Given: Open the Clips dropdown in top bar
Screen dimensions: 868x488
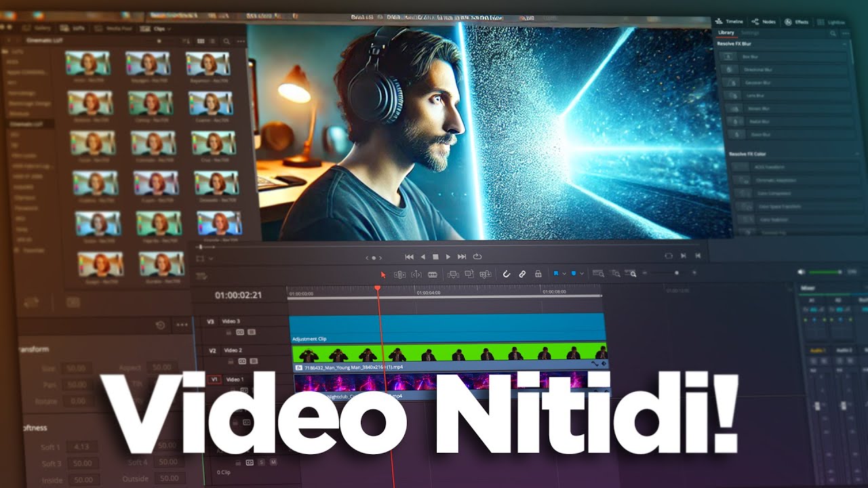Looking at the screenshot, I should coord(157,28).
